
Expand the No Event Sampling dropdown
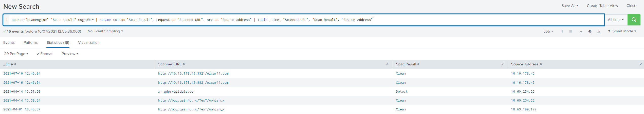click(x=105, y=31)
